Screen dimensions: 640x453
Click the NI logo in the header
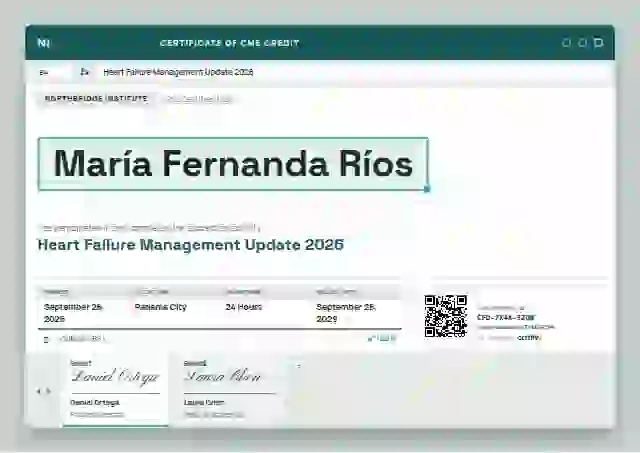44,43
